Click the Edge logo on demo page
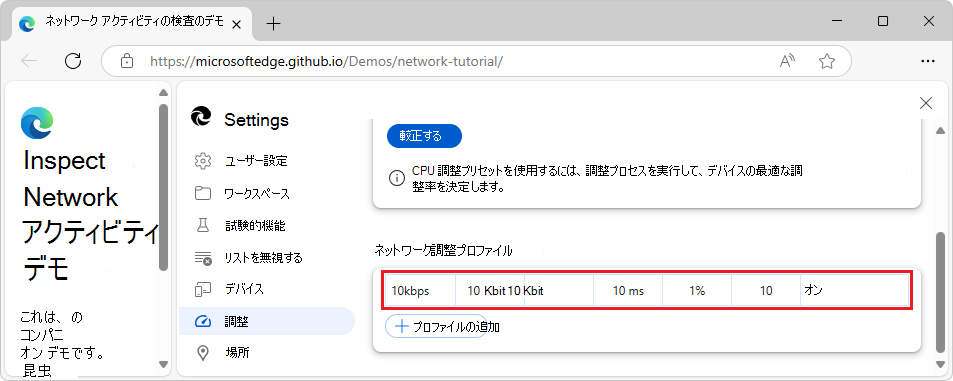Screen dimensions: 953x381 (36, 123)
